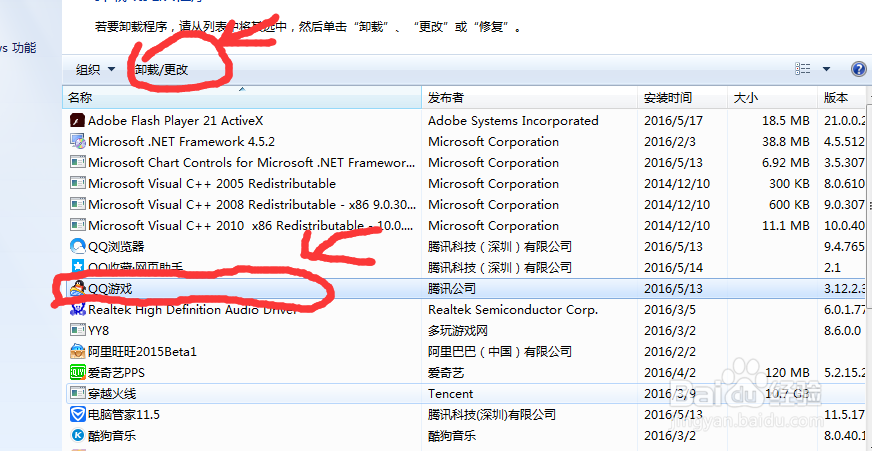The image size is (872, 451).
Task: Sort by the 名称 column header
Action: tap(80, 97)
